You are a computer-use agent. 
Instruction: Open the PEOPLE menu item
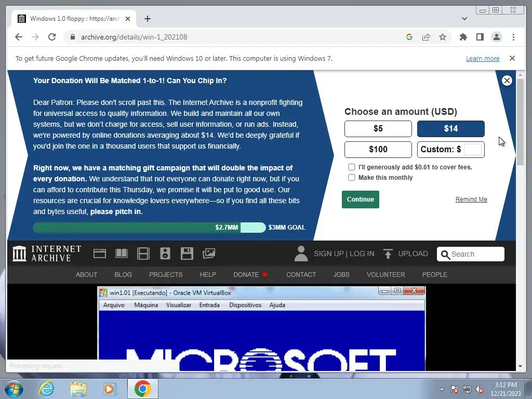coord(435,274)
